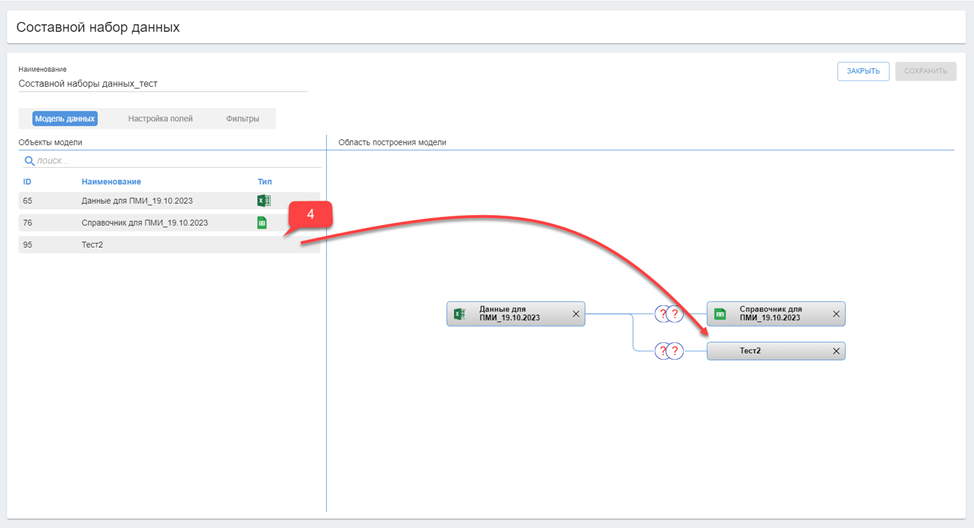Click the green spreadsheet icon in the row with ID 76

(x=263, y=223)
